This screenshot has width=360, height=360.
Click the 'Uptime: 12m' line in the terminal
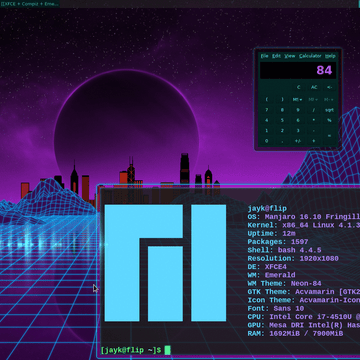pos(271,234)
